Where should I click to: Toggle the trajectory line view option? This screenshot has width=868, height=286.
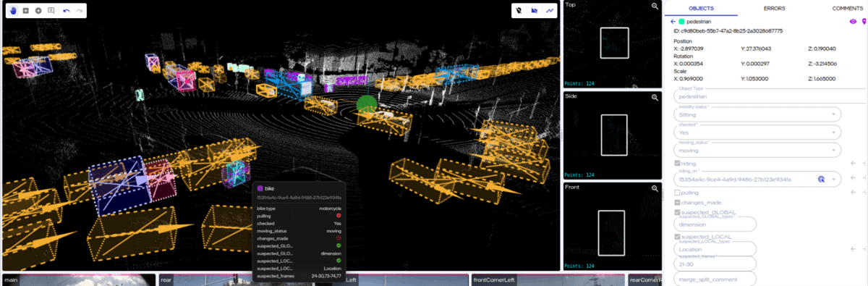[x=550, y=11]
